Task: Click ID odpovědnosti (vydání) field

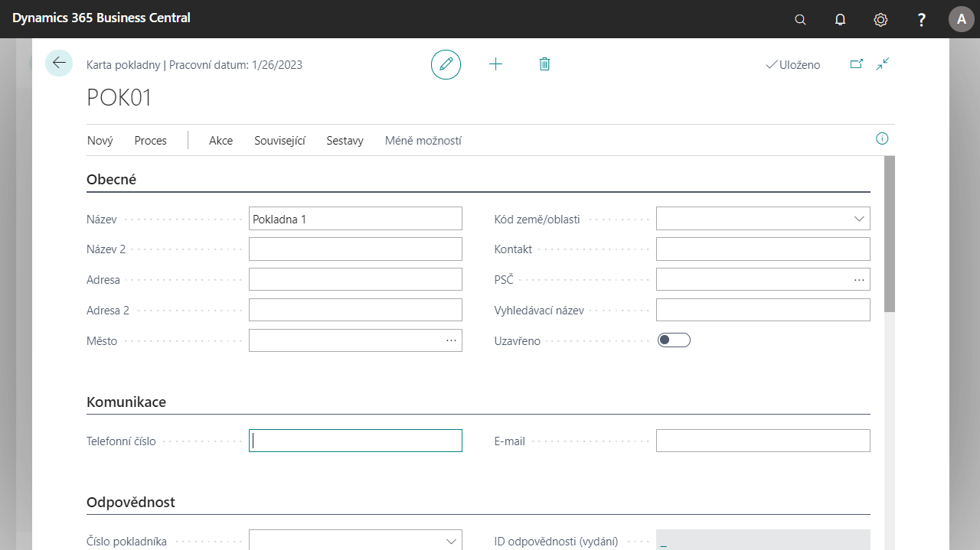Action: (x=763, y=540)
